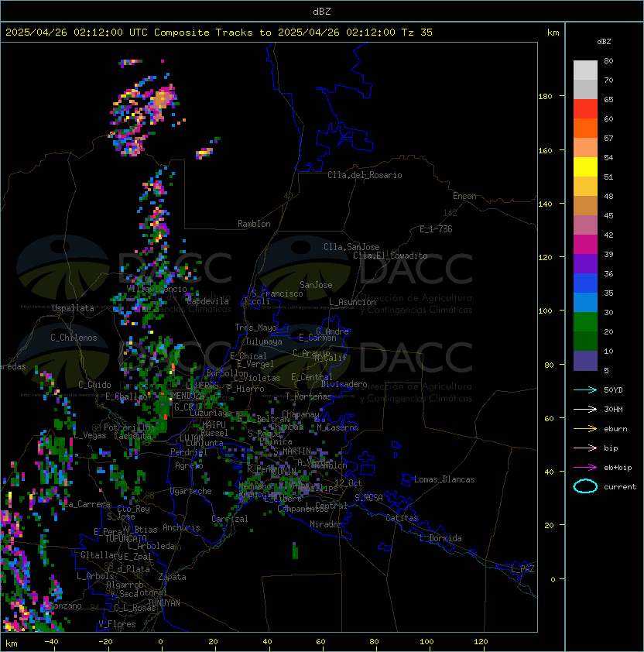Click the 'Chapanay' place label
The height and width of the screenshot is (652, 644).
[300, 414]
